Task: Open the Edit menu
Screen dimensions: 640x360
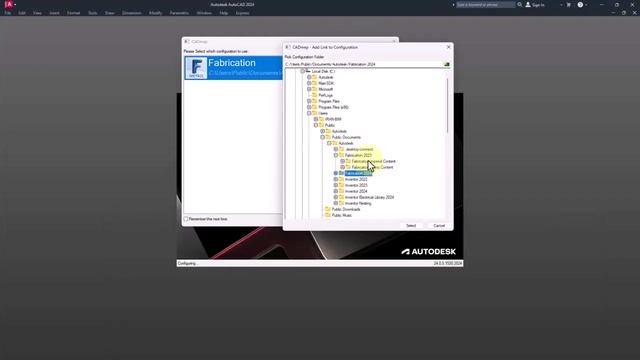Action: (22, 13)
